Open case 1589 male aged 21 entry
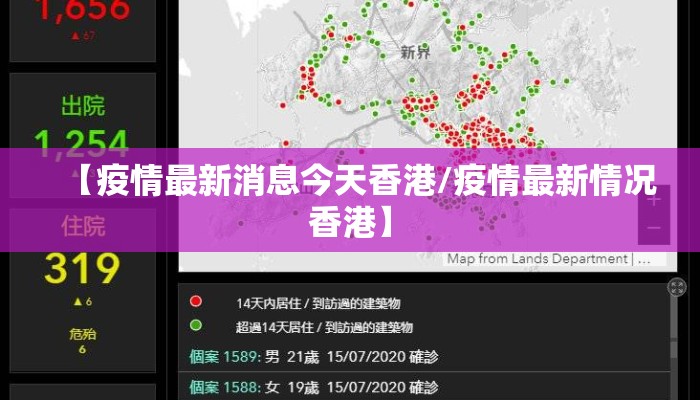700x400 pixels. (x=424, y=357)
